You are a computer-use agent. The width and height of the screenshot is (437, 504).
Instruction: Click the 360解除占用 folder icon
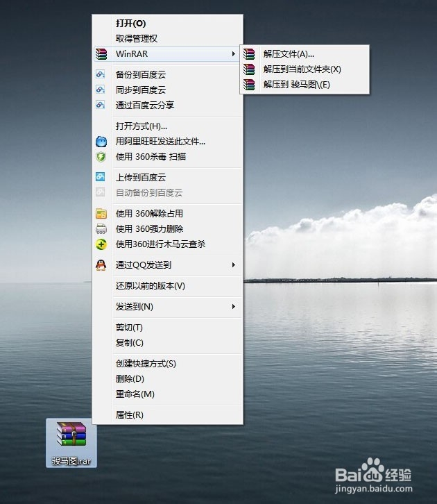[x=101, y=213]
